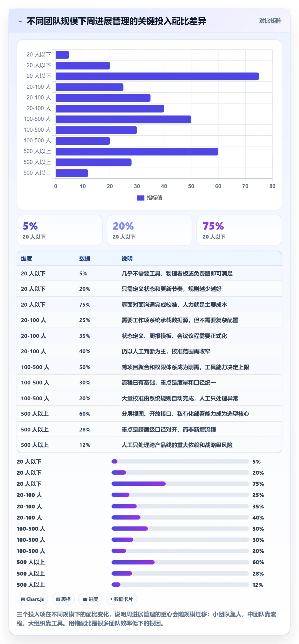The height and width of the screenshot is (644, 299).
Task: Select the row 大量校准由系统规则自动完成，人工只处理异常
Action: click(149, 398)
